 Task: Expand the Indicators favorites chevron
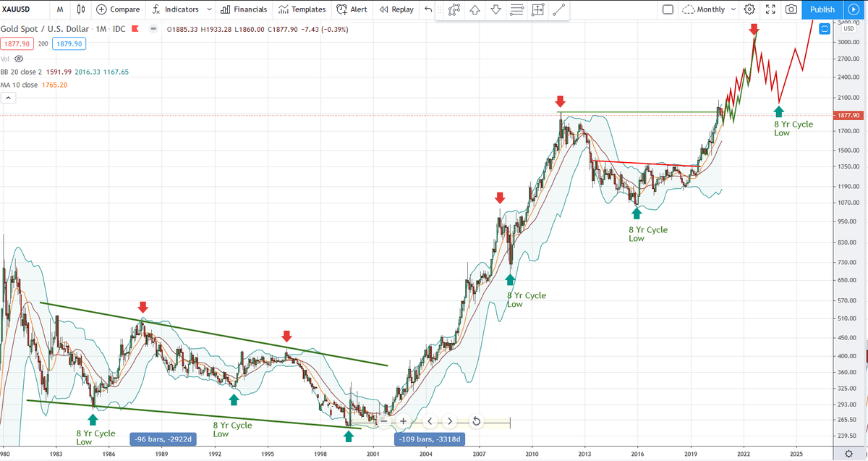click(209, 9)
